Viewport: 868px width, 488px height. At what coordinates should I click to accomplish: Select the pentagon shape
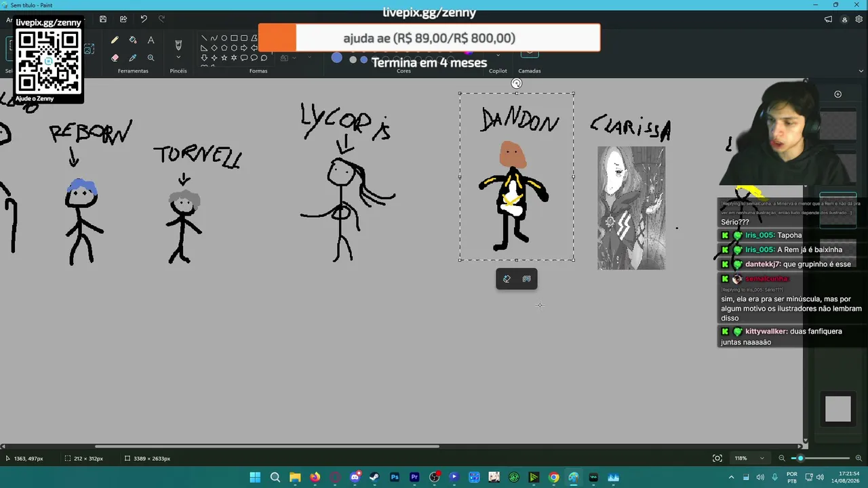pyautogui.click(x=224, y=47)
